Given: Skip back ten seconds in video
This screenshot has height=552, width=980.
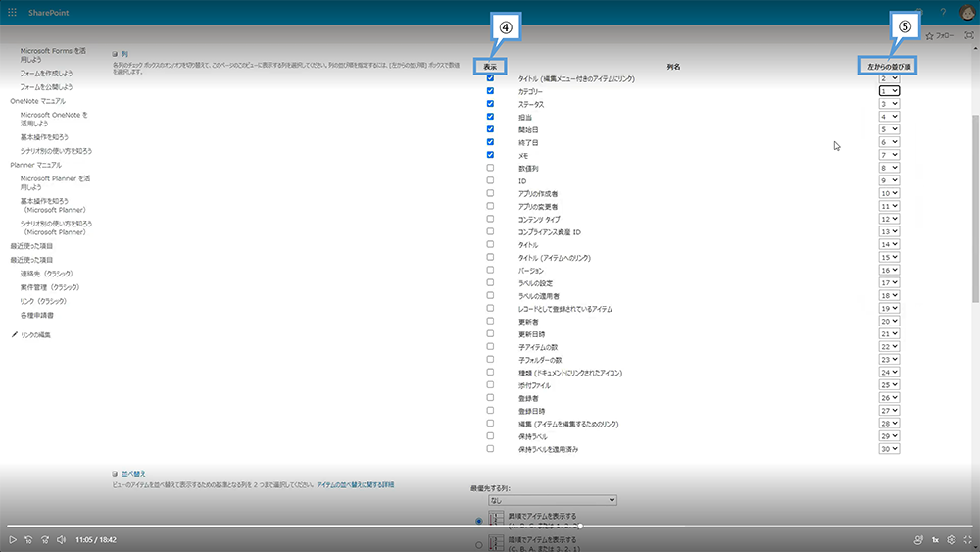Looking at the screenshot, I should pos(28,539).
